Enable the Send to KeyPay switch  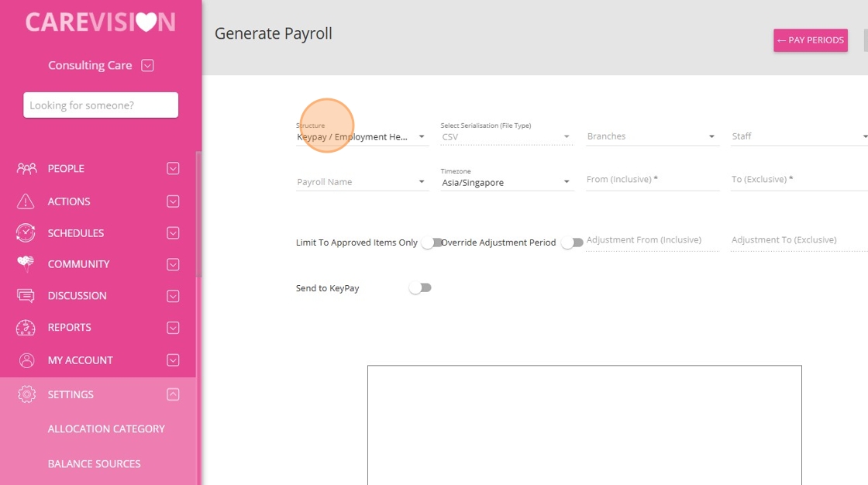[x=420, y=288]
